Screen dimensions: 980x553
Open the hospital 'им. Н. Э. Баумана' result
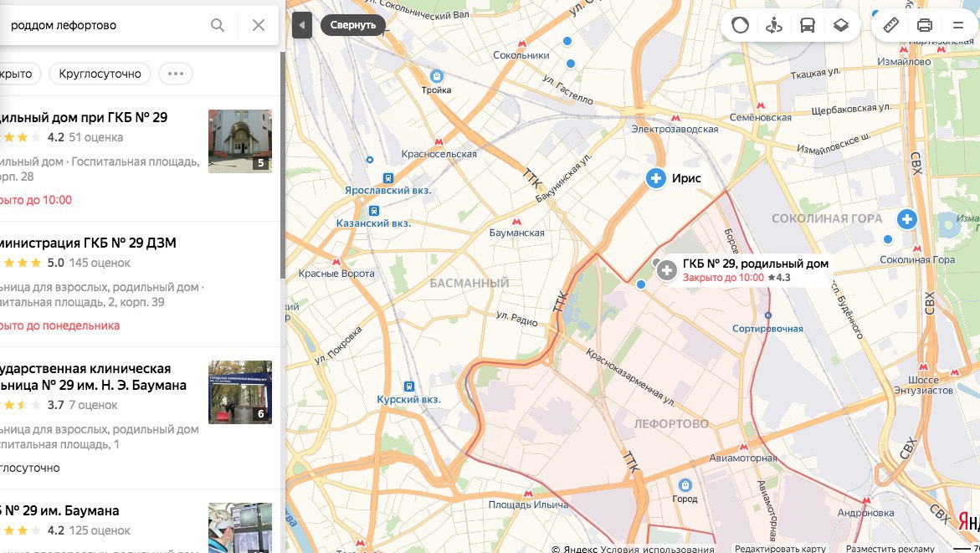[x=93, y=376]
